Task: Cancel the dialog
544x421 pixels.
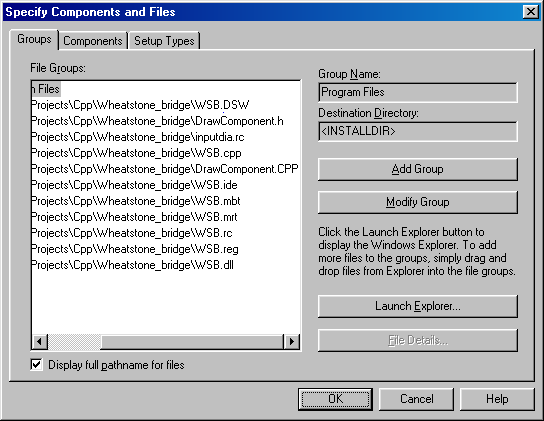Action: click(416, 399)
